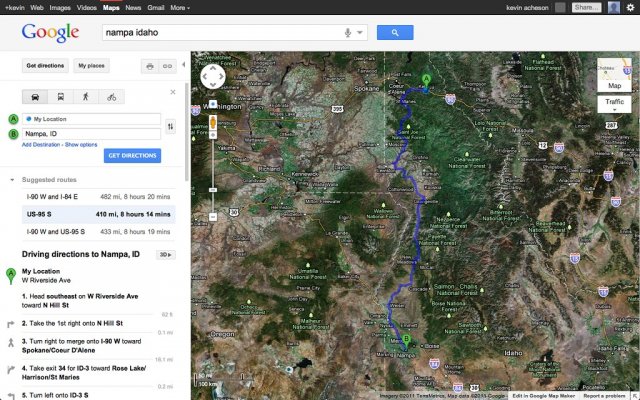Click zoom out button on map
640x400 pixels.
tap(213, 217)
